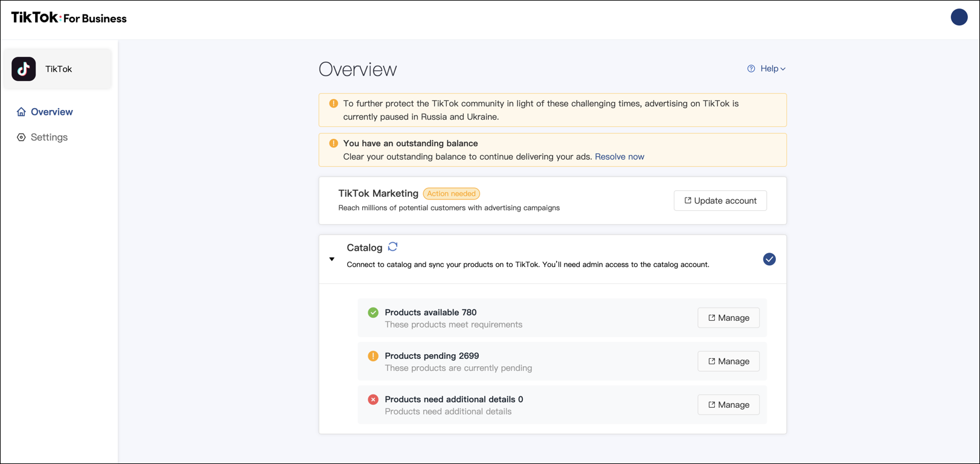This screenshot has width=980, height=464.
Task: Click the outstanding balance warning icon
Action: (x=333, y=143)
